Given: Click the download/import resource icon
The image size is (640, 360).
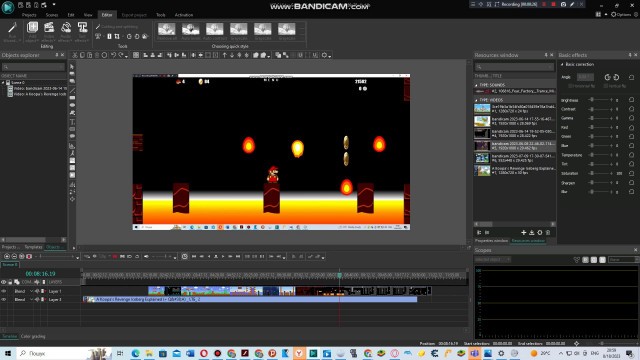Looking at the screenshot, I should [531, 233].
